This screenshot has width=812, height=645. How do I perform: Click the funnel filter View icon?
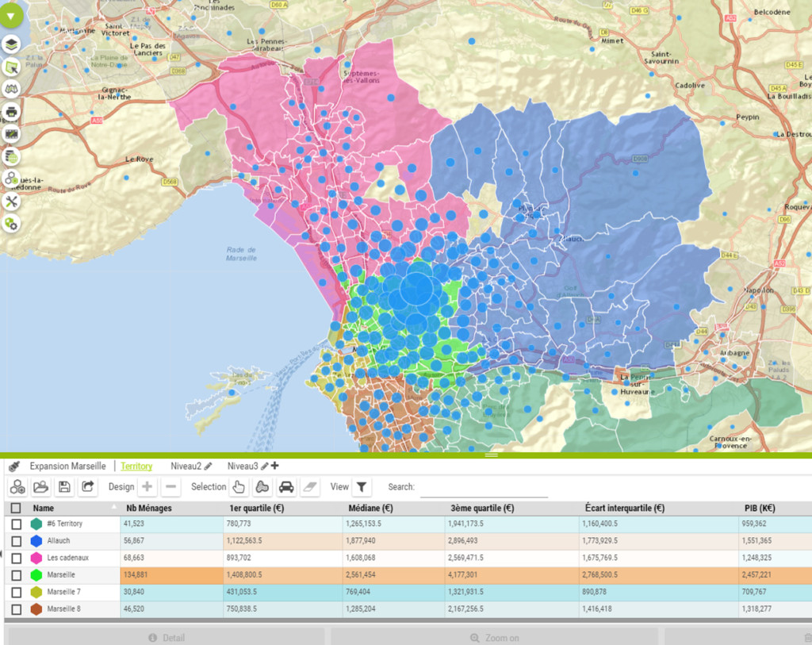click(361, 486)
